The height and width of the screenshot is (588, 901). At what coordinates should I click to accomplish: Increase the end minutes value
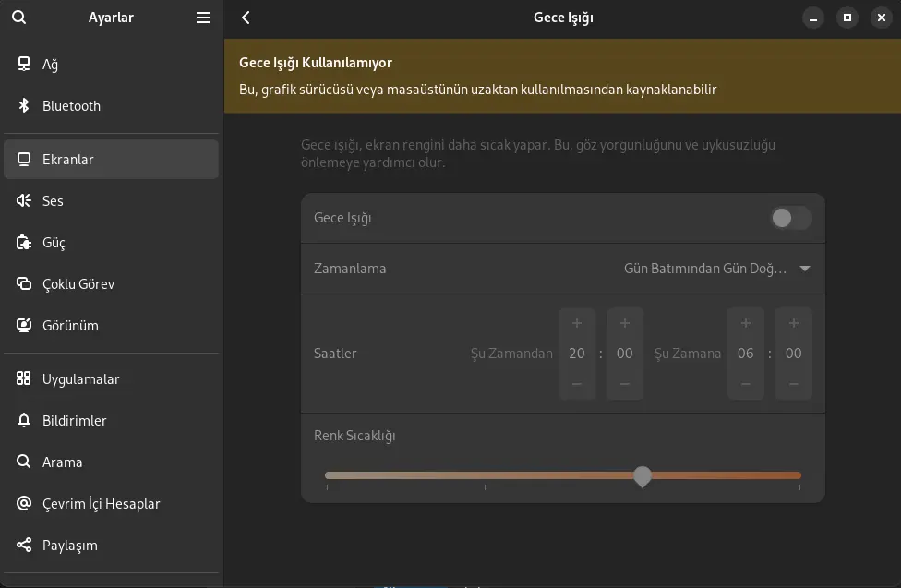pos(794,323)
